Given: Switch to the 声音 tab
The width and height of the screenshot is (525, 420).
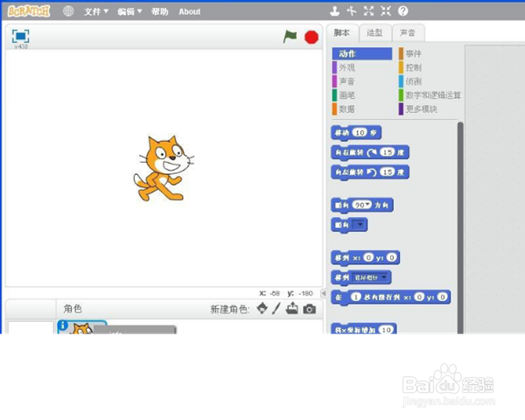Looking at the screenshot, I should pyautogui.click(x=408, y=33).
